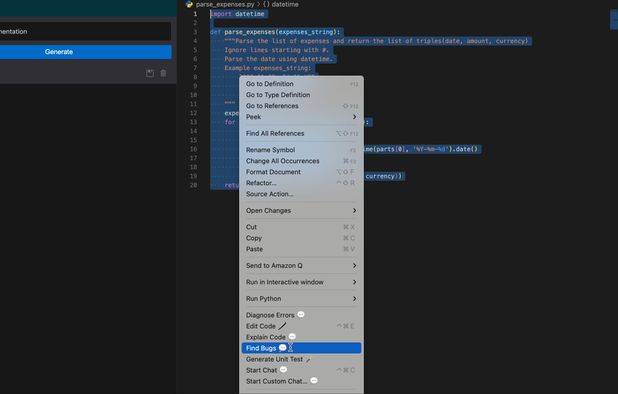Click the pencil icon beside Edit Code

[x=282, y=326]
